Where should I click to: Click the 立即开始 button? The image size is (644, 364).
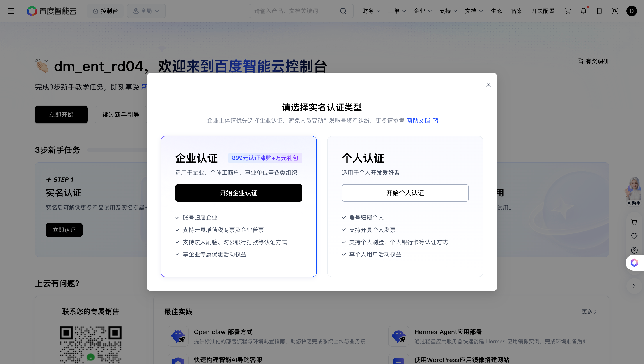tap(61, 115)
